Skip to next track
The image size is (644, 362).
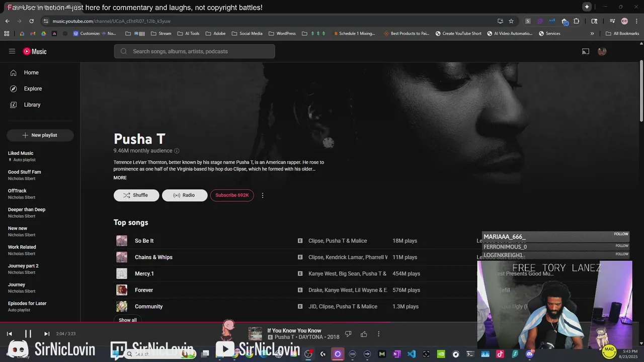(x=47, y=333)
